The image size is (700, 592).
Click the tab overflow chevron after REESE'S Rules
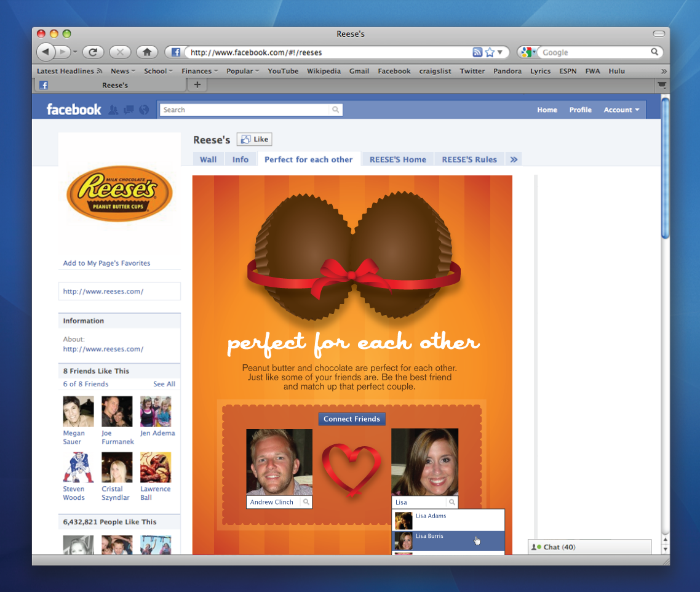pyautogui.click(x=514, y=159)
